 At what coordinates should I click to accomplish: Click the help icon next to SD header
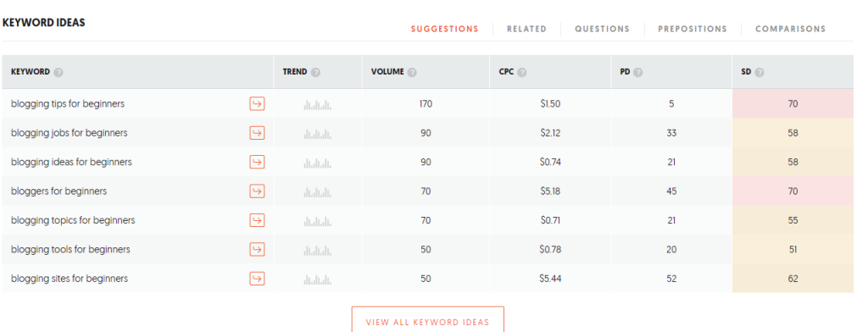(x=759, y=73)
